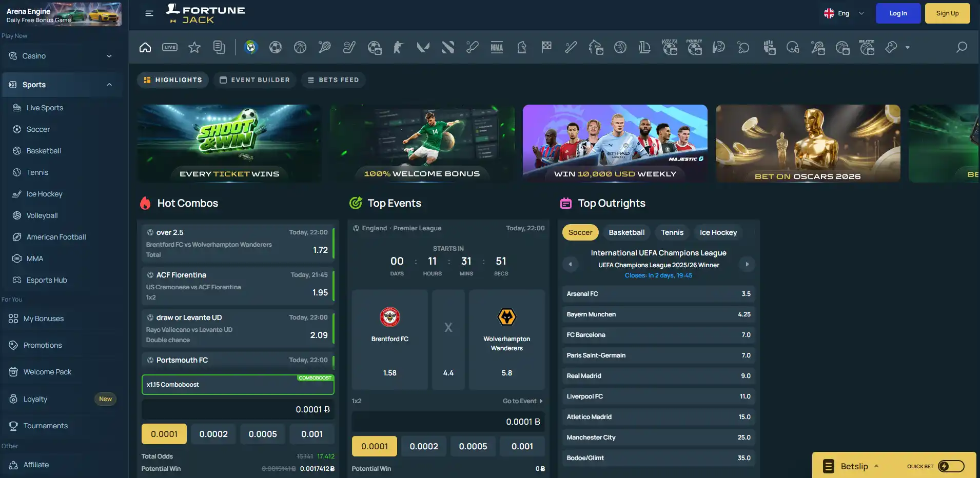Select the World Cup globe soccer icon
The height and width of the screenshot is (478, 980).
[250, 48]
